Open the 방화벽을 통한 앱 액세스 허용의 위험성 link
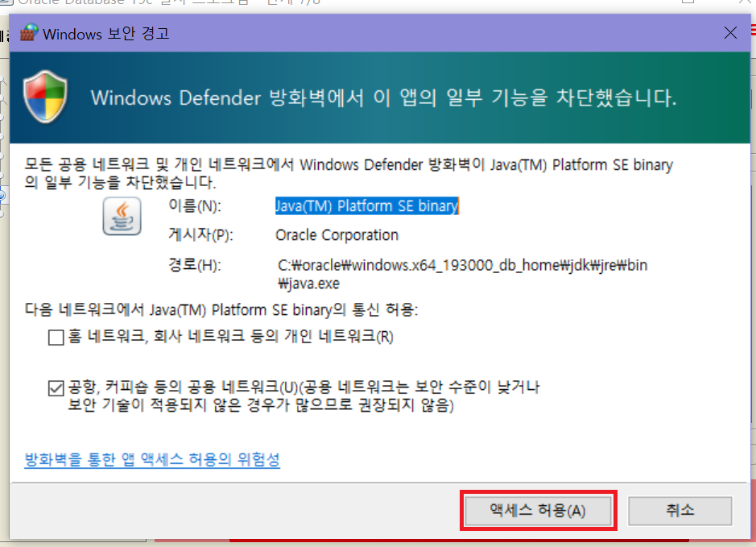Screen dimensions: 756x547 tap(152, 459)
